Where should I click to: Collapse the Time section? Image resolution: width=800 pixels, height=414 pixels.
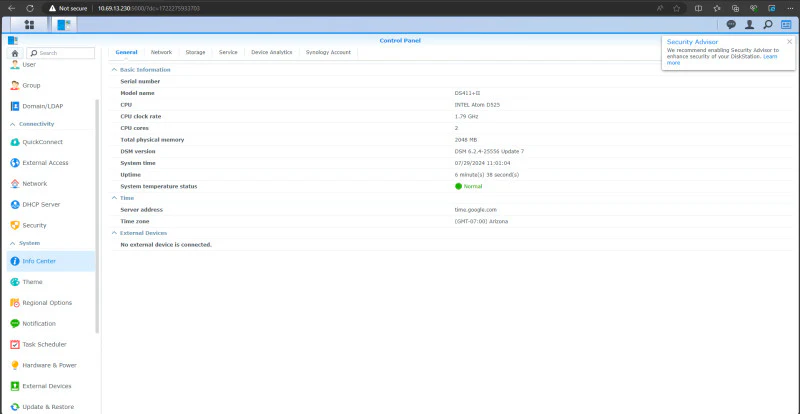(114, 198)
